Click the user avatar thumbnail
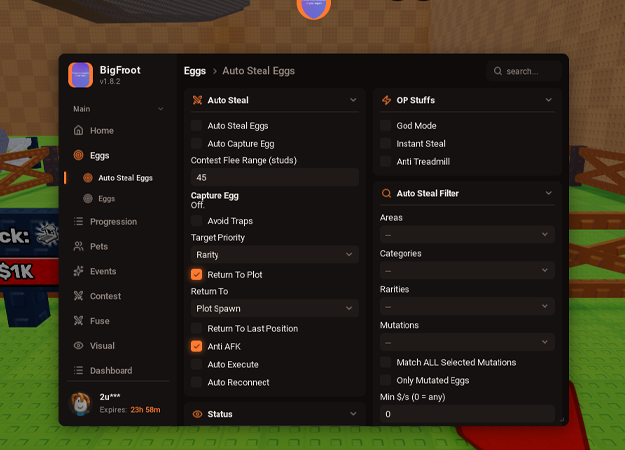 pos(81,403)
